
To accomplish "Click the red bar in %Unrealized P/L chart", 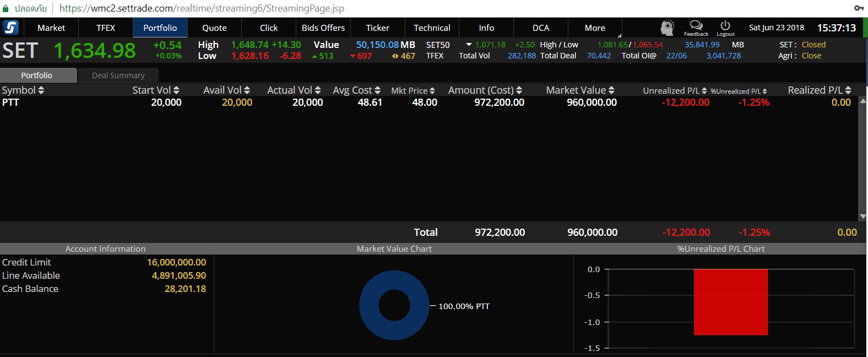I will pos(731,302).
